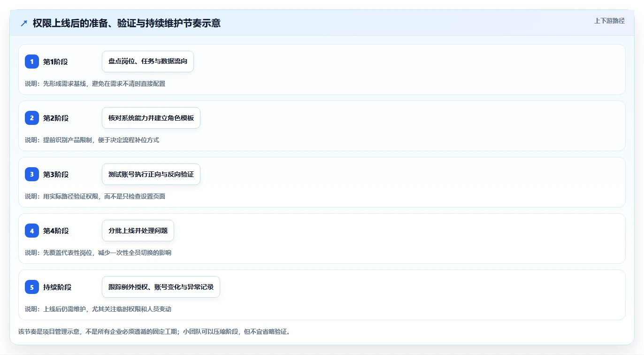644x355 pixels.
Task: Click the number 3 step badge
Action: (x=32, y=174)
